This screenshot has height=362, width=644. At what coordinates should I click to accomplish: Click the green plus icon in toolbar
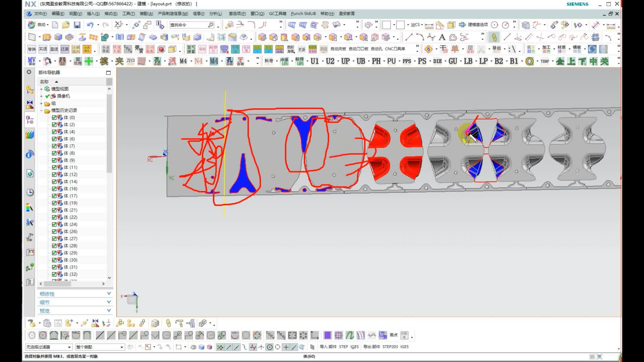coord(89,61)
